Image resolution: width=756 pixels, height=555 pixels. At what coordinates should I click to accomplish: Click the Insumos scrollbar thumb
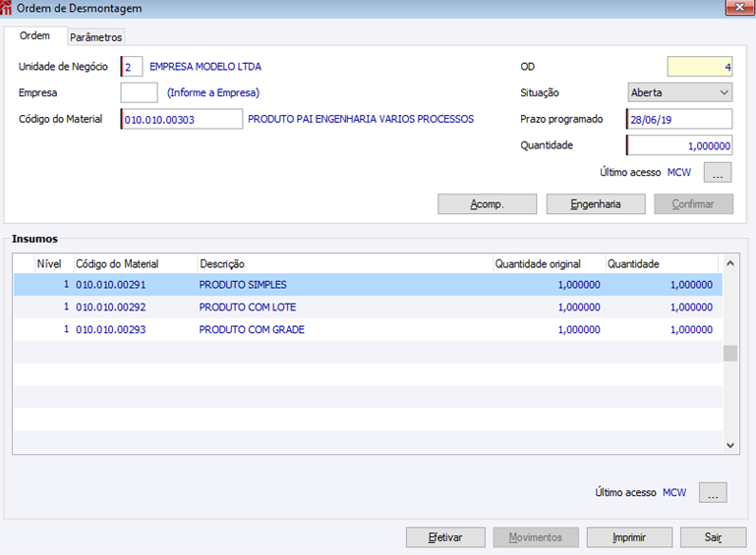pyautogui.click(x=730, y=354)
